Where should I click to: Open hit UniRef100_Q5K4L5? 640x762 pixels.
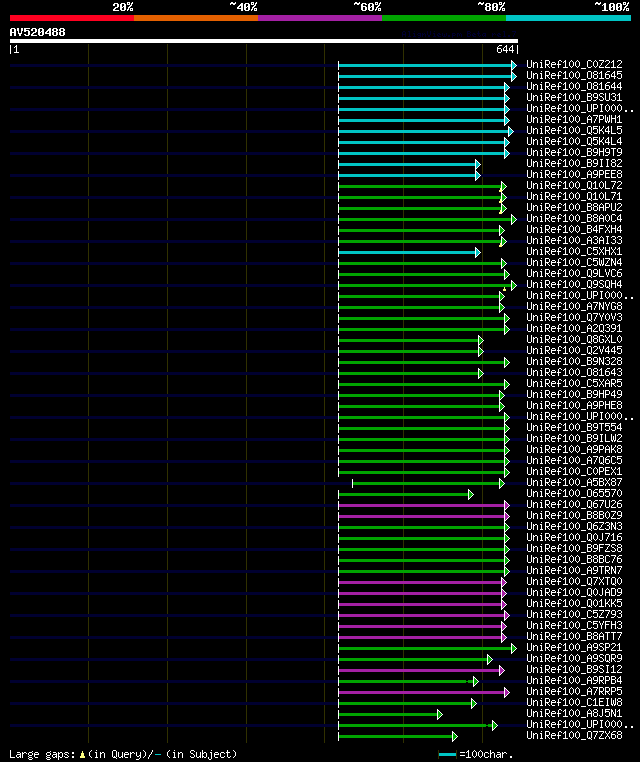[574, 130]
